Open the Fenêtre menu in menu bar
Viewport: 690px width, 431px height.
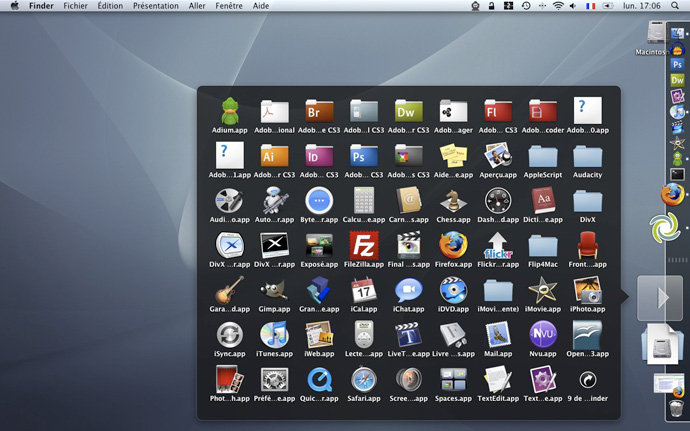coord(229,6)
